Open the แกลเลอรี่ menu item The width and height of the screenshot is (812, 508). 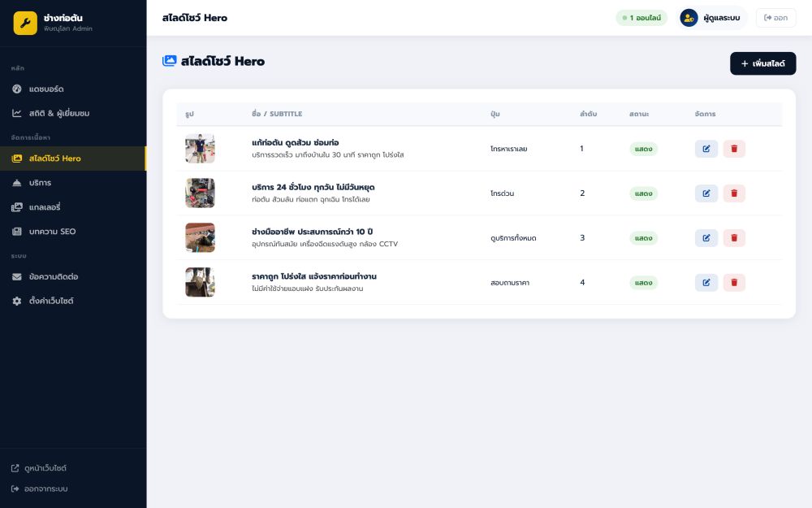[45, 207]
